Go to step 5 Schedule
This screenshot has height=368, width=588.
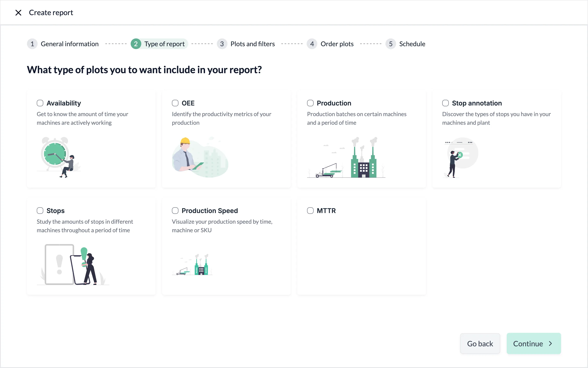pos(405,44)
